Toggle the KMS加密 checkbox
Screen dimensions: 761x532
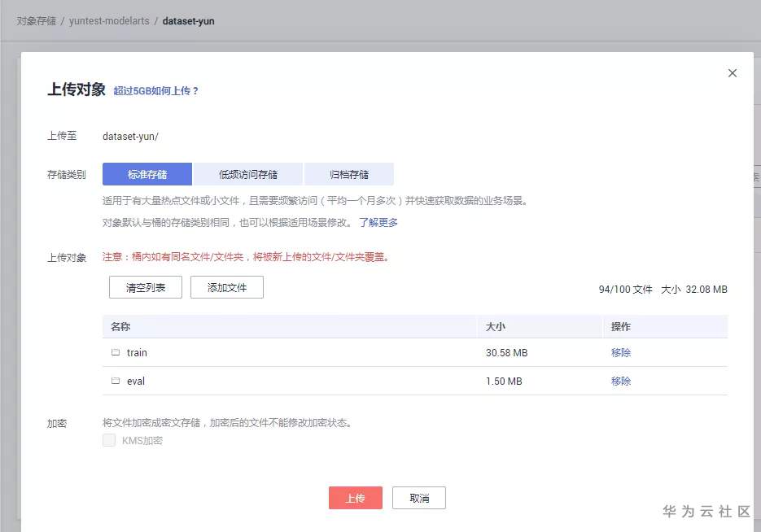click(109, 440)
